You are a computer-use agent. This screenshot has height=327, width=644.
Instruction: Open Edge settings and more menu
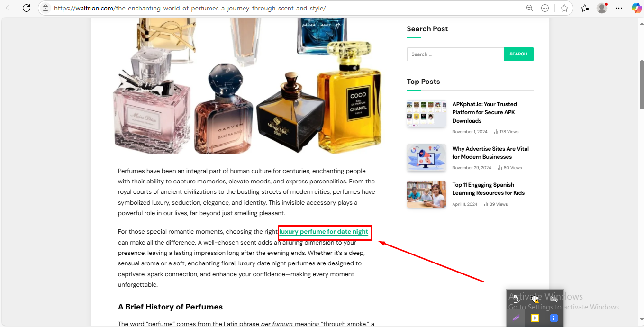[x=619, y=8]
